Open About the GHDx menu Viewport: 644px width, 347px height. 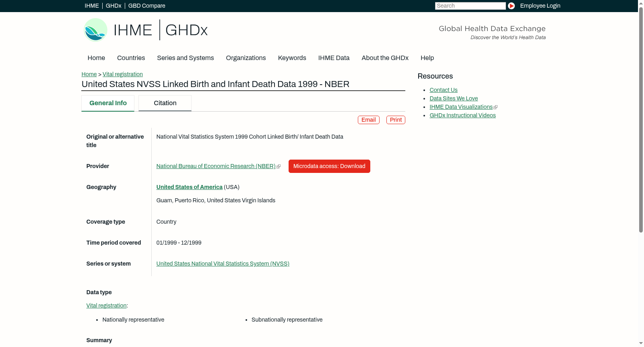point(385,58)
